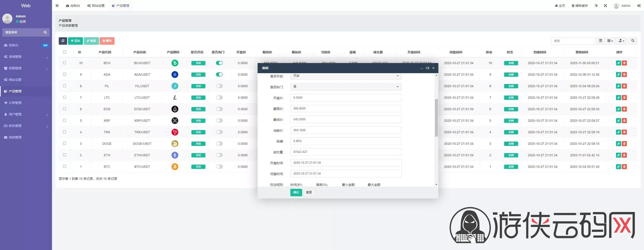Click the edit dialog vertical scrollbar
Image resolution: width=644 pixels, height=250 pixels.
pyautogui.click(x=436, y=118)
